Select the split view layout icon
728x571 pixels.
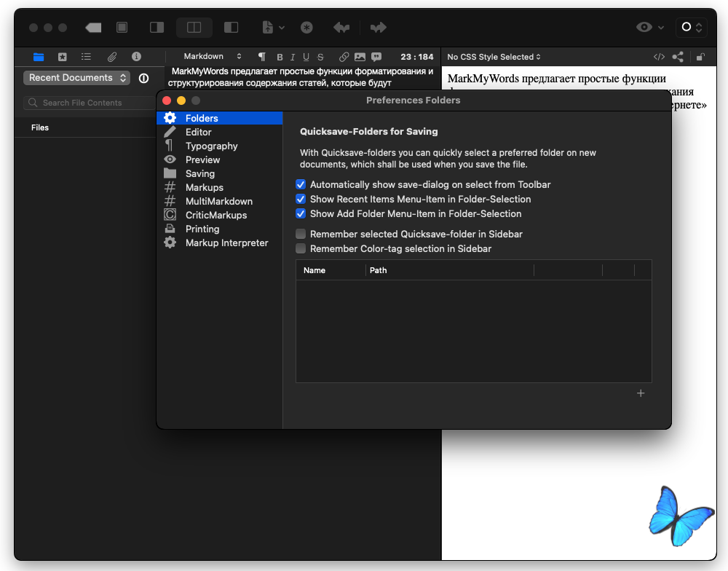tap(194, 28)
